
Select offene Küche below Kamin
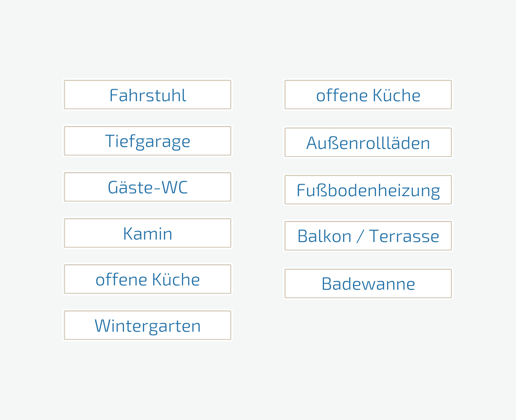[148, 279]
